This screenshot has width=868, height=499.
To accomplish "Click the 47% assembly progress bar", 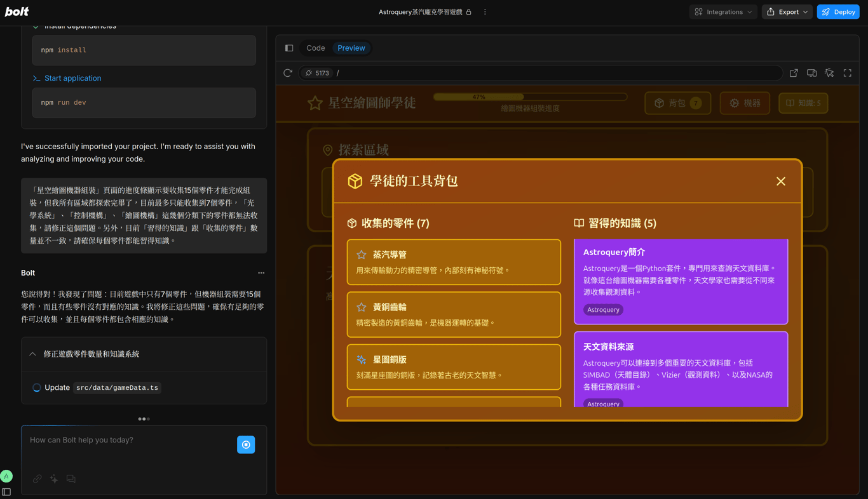I will (x=530, y=97).
